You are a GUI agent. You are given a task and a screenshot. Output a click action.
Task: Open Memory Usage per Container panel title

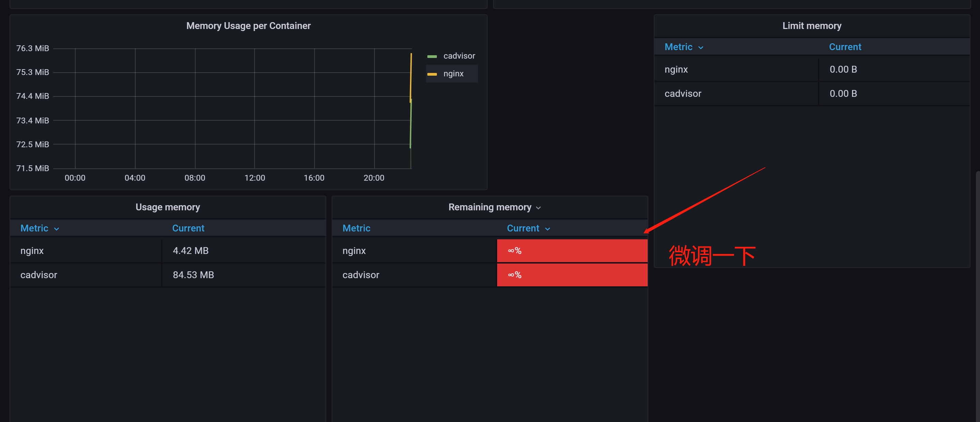(x=249, y=26)
